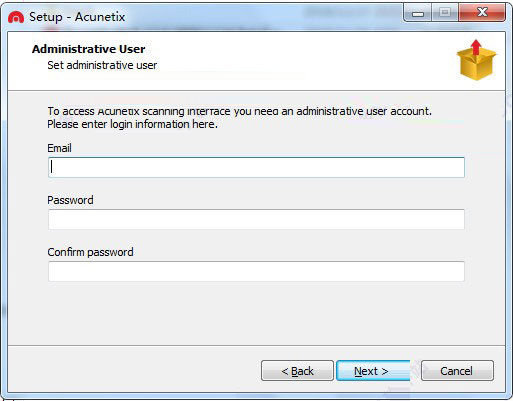This screenshot has width=513, height=401.
Task: Click the golden installer box icon
Action: tap(476, 65)
